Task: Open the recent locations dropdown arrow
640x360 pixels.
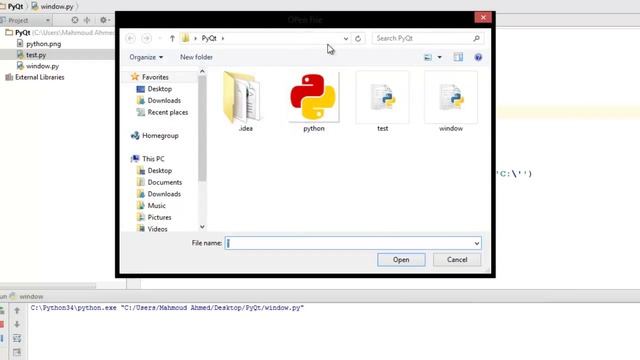Action: 160,38
